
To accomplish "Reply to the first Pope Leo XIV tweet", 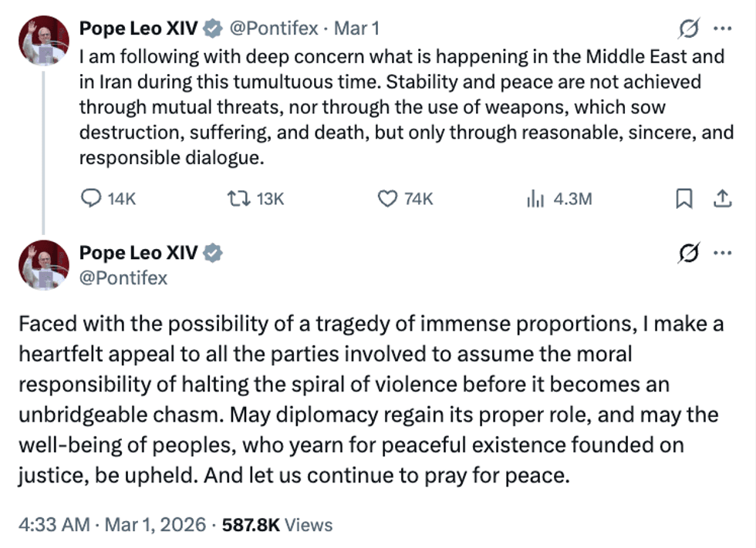I will coord(93,198).
